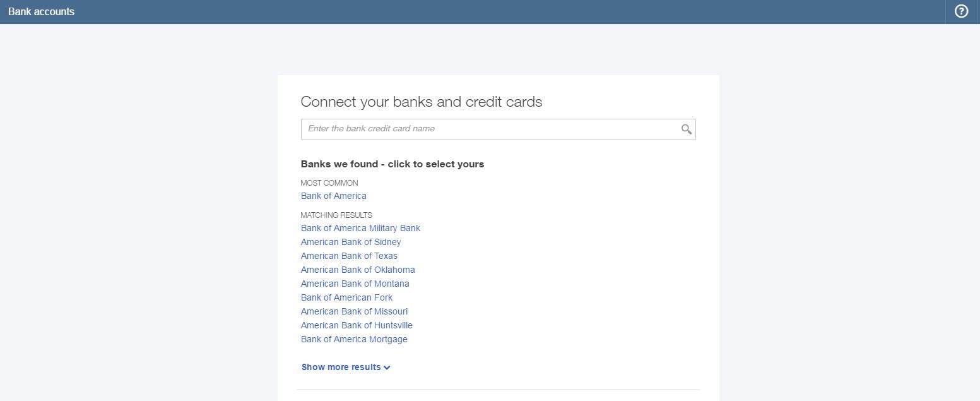The image size is (980, 401).
Task: Choose Bank of America Mortgage
Action: click(x=354, y=339)
